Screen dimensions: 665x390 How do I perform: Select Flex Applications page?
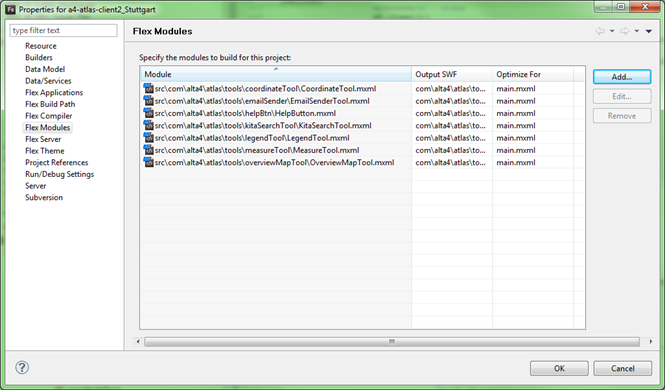54,92
